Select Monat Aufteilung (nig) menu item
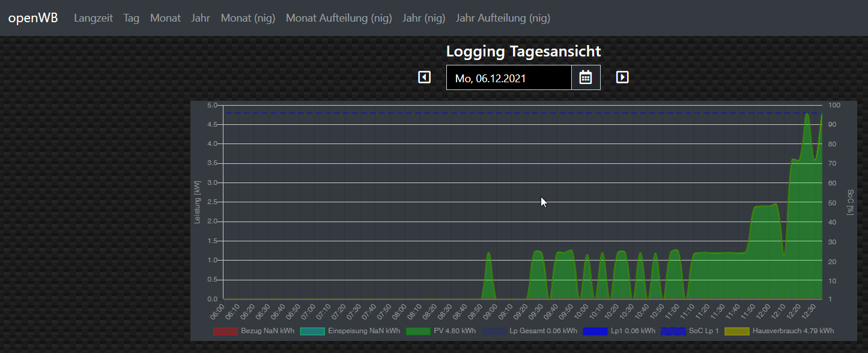 click(339, 18)
